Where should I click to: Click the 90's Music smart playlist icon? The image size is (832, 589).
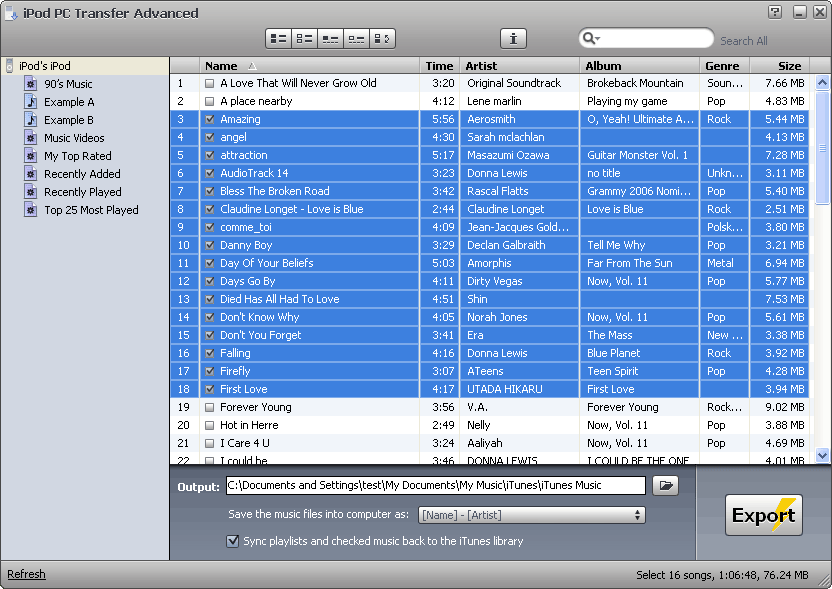click(x=31, y=84)
